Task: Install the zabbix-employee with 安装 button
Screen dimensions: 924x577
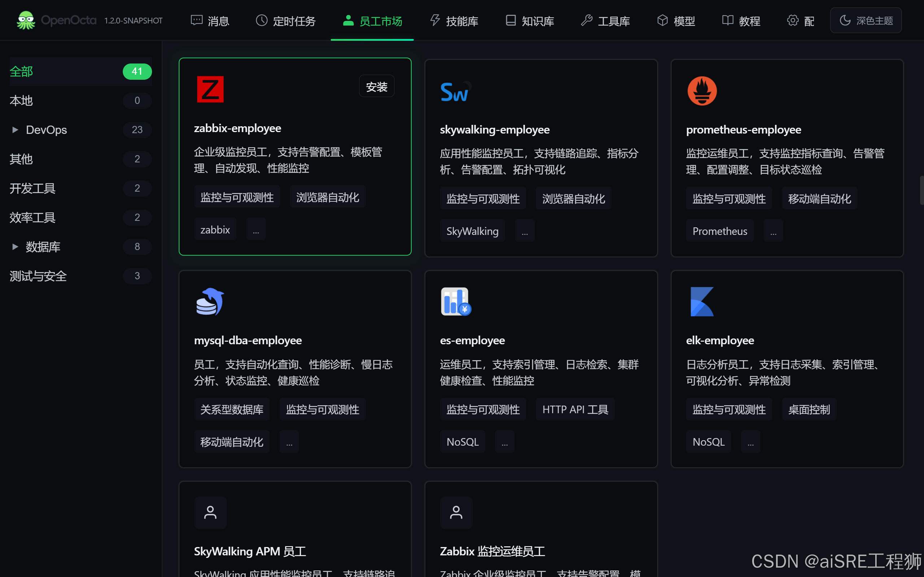Action: click(377, 87)
